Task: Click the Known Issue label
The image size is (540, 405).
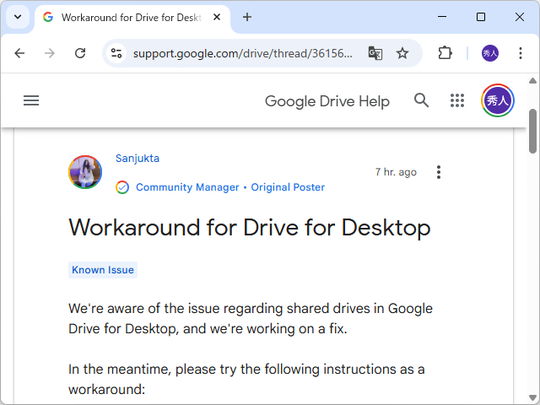Action: pyautogui.click(x=103, y=270)
